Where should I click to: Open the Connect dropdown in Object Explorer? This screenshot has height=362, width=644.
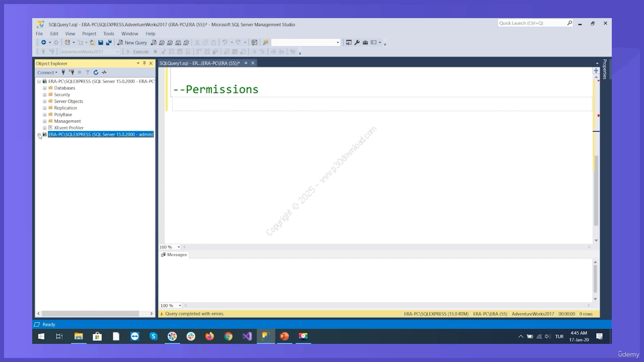(x=47, y=72)
